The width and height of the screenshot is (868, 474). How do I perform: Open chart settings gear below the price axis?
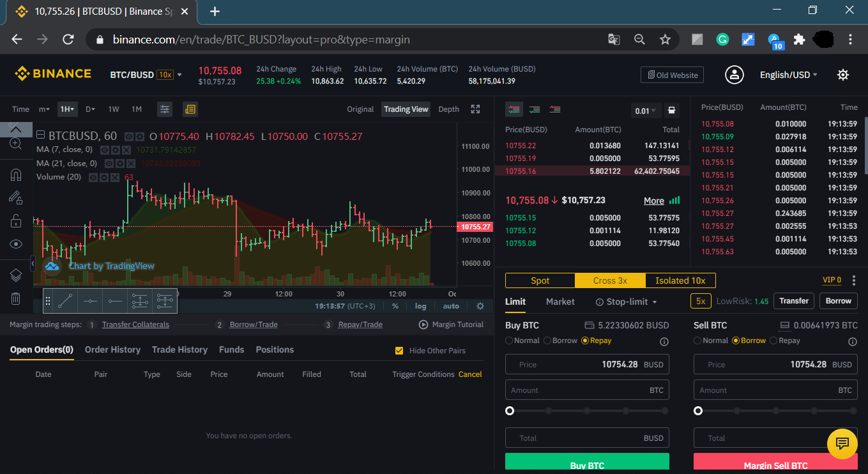pyautogui.click(x=480, y=306)
